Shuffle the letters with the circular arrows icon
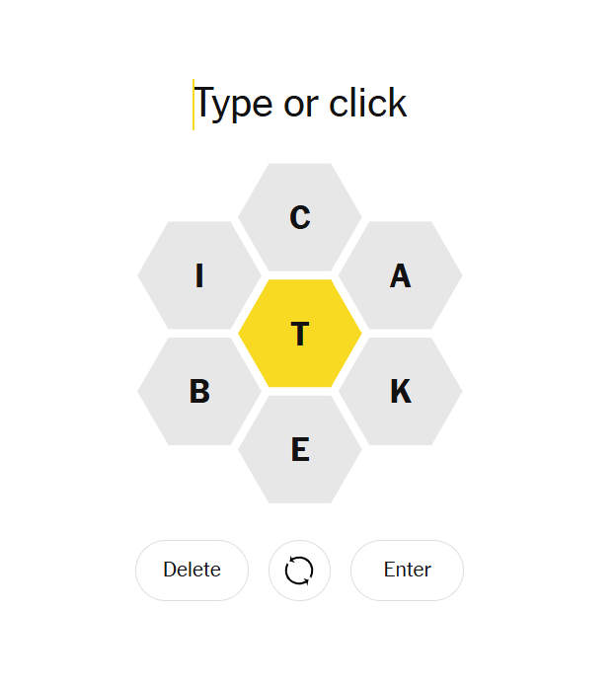 [x=299, y=571]
